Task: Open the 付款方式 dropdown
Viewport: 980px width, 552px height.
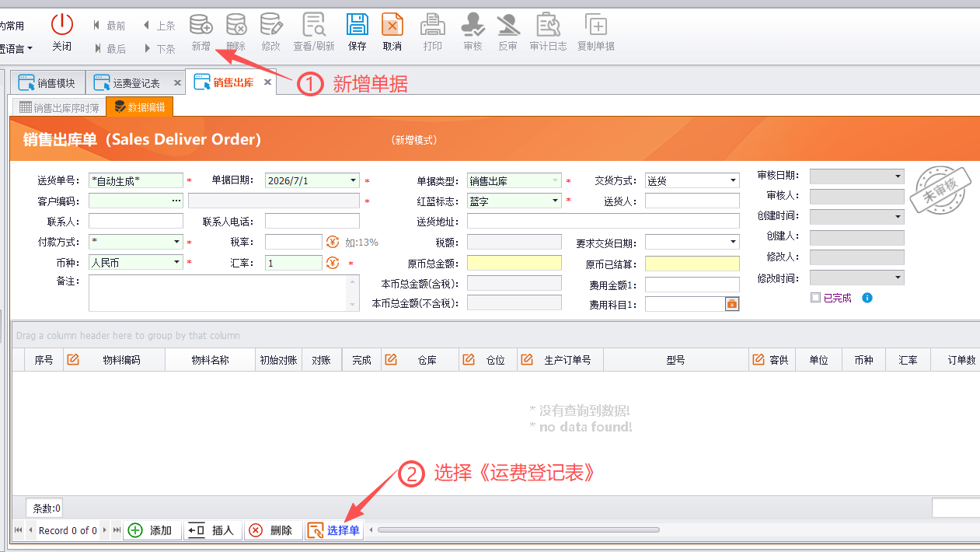Action: click(176, 242)
